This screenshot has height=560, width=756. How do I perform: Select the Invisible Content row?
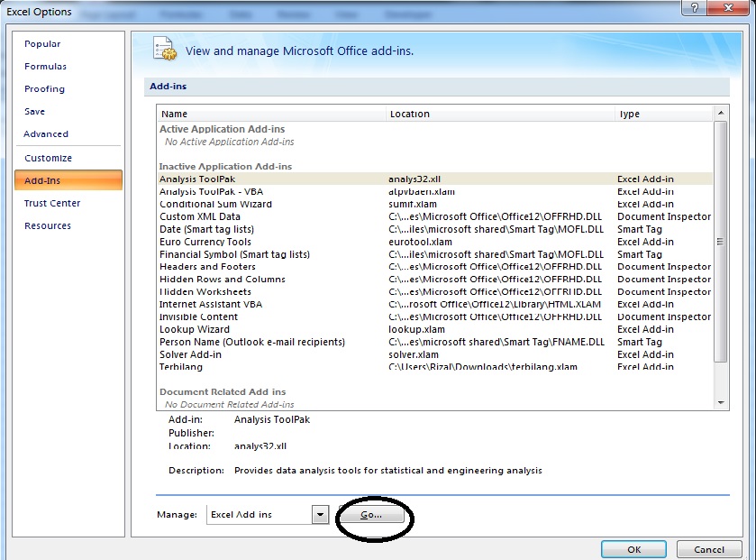pyautogui.click(x=435, y=317)
